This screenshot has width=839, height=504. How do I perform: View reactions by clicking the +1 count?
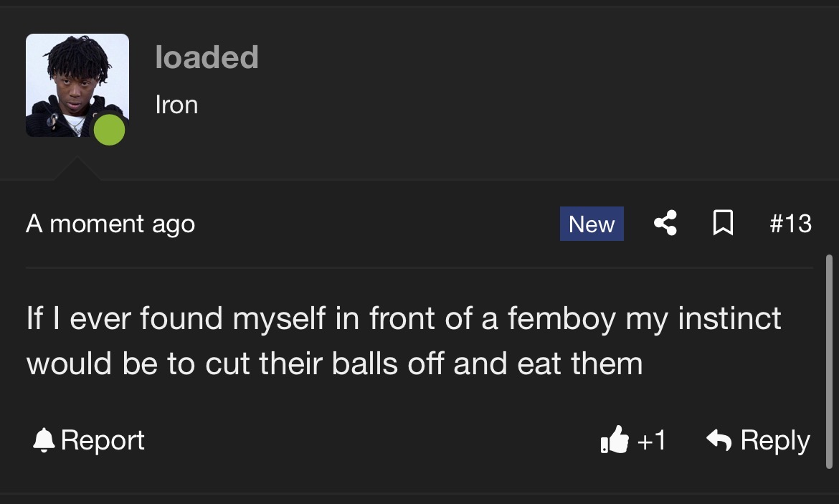coord(651,440)
